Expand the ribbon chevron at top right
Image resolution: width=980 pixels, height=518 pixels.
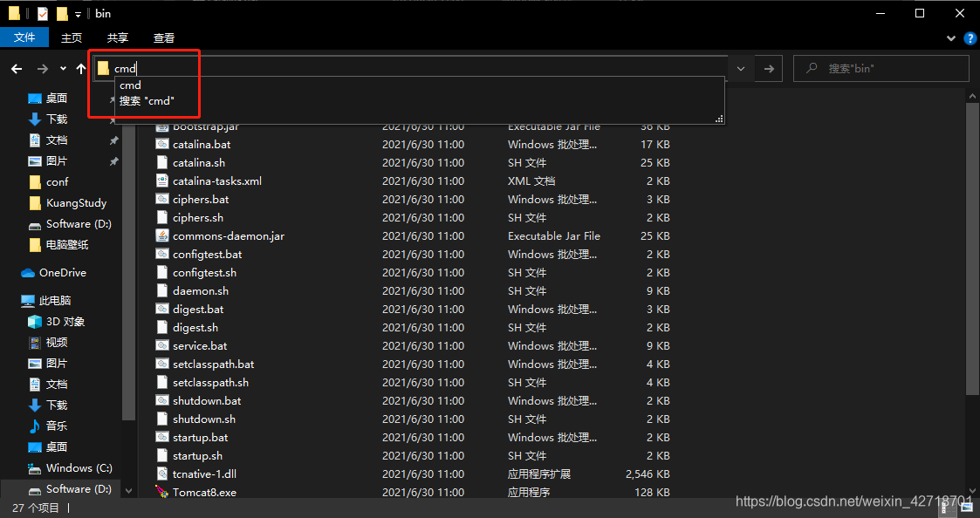pos(950,38)
